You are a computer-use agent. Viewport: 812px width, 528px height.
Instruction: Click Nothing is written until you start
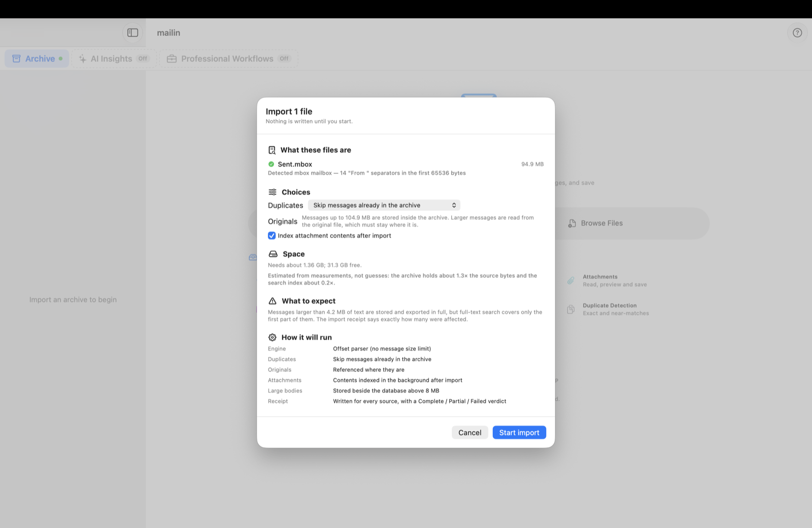coord(309,121)
